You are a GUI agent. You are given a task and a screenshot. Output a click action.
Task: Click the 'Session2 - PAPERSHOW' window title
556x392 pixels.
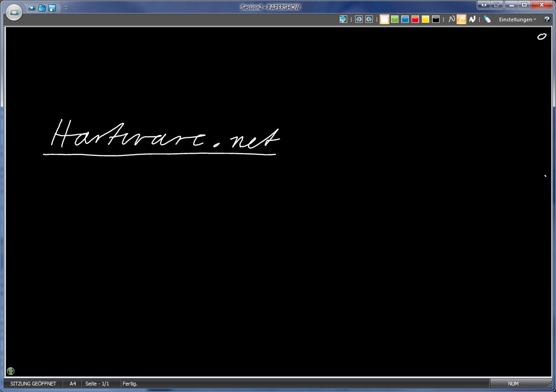[x=271, y=7]
